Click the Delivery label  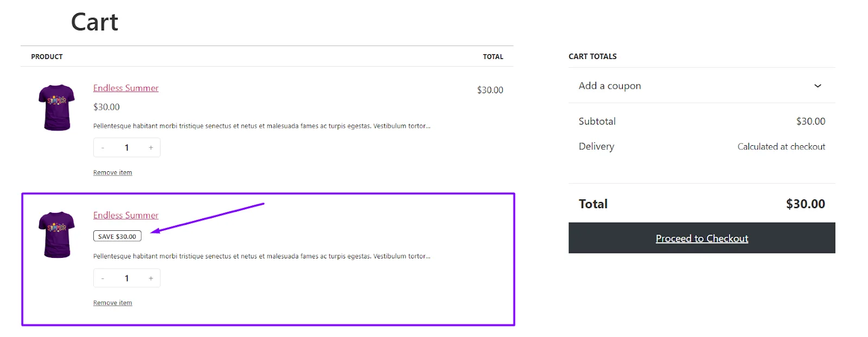point(596,146)
